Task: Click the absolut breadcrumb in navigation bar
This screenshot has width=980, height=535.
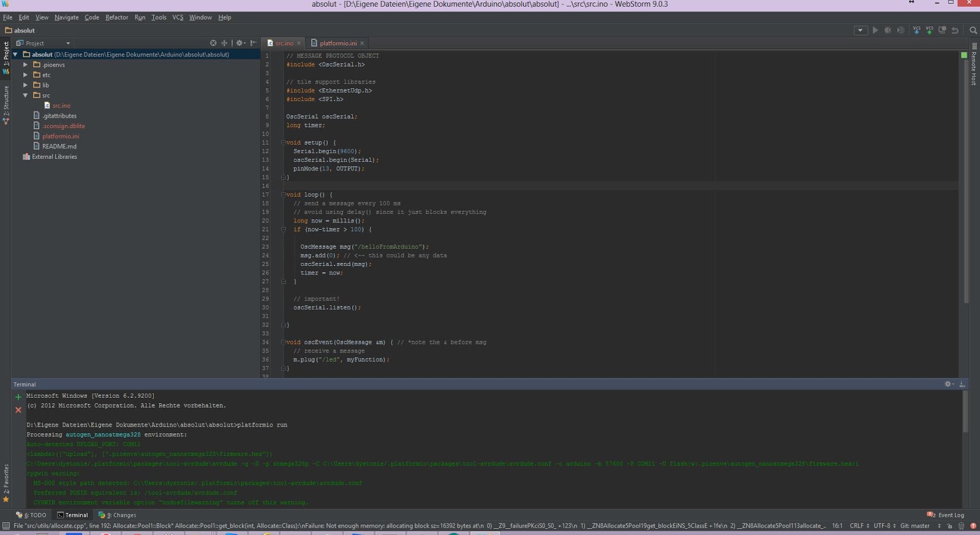Action: point(20,30)
